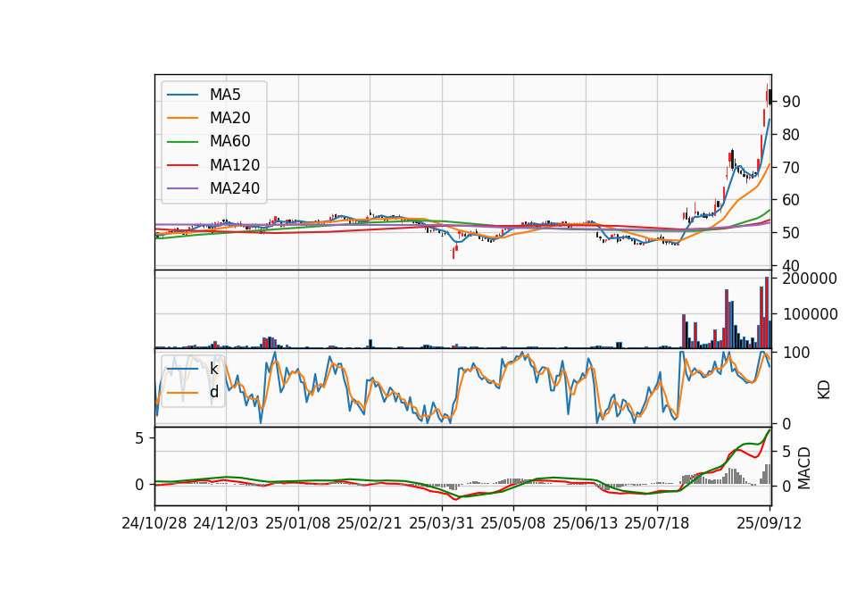Screen dimensions: 857x616
Task: Click the latest candlestick near price 90
Action: (x=770, y=97)
